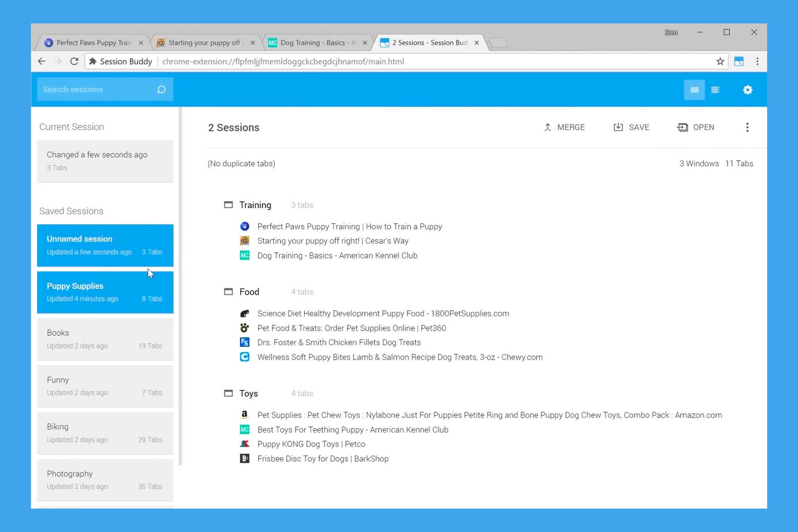The image size is (798, 532).
Task: Click the Drs. Foster & Smith favicon
Action: point(245,342)
